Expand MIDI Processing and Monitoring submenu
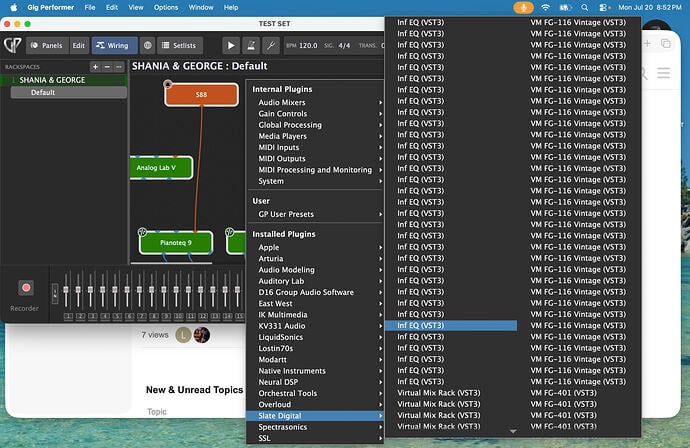690x448 pixels. click(316, 170)
